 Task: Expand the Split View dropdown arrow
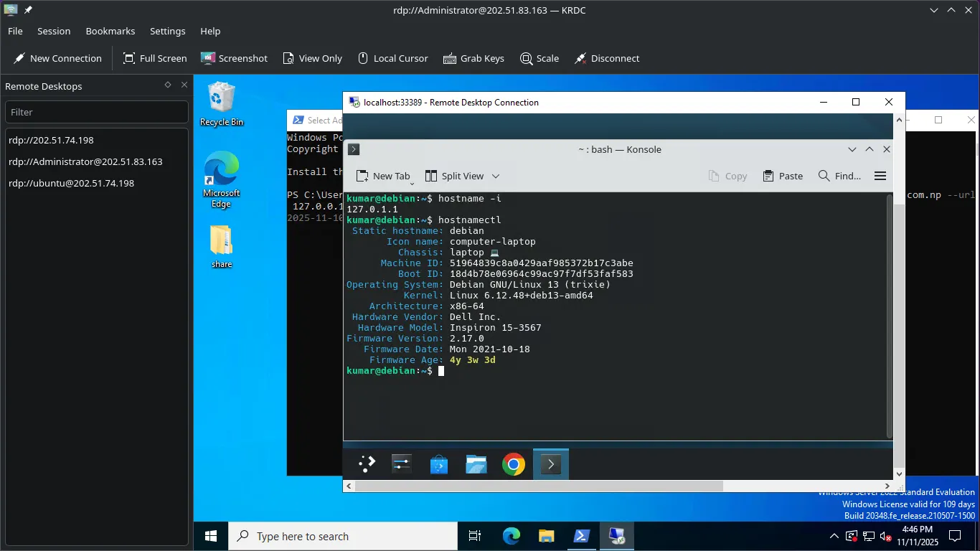(x=495, y=176)
